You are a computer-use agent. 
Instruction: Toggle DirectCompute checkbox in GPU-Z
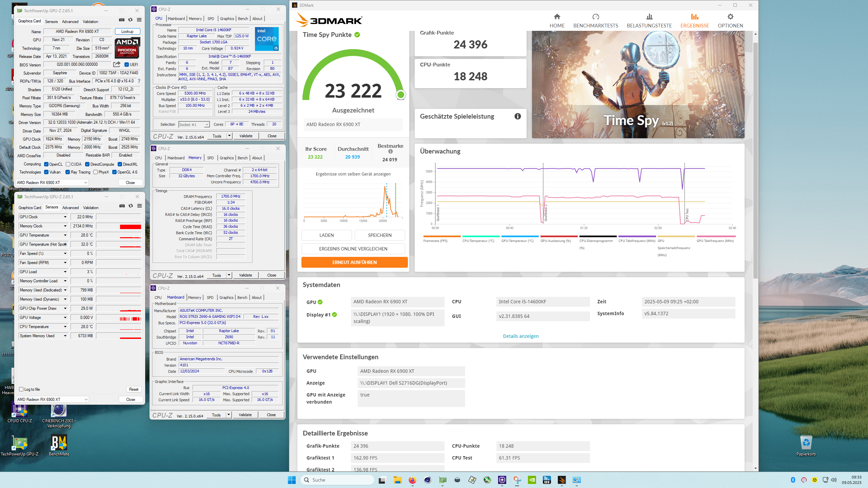click(87, 164)
